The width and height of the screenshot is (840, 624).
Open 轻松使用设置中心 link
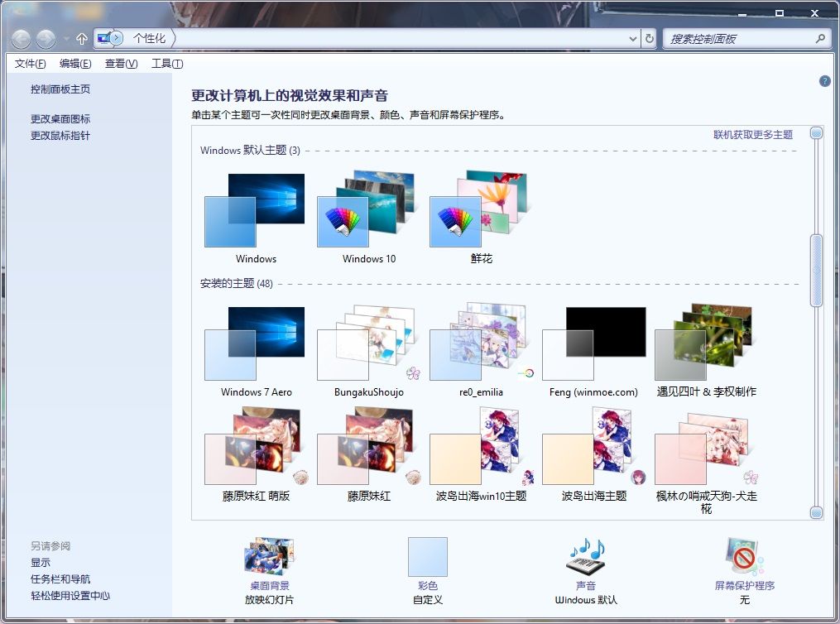pos(70,596)
